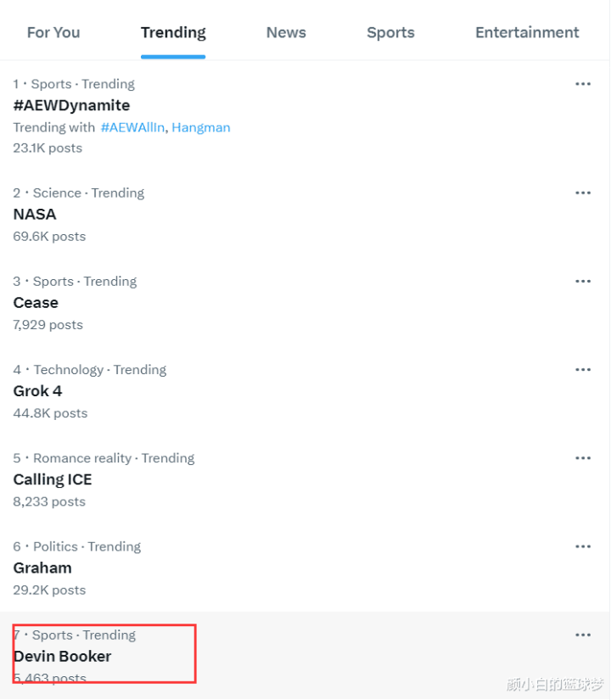Open the Devin Booker trending topic
The height and width of the screenshot is (700, 611).
pos(62,656)
